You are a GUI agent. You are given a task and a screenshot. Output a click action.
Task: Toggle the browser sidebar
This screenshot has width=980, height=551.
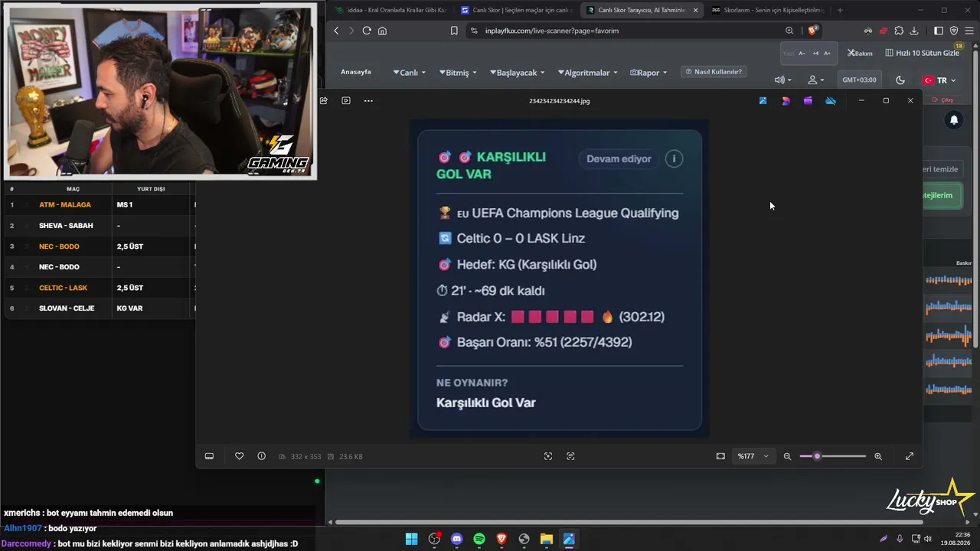[x=939, y=31]
